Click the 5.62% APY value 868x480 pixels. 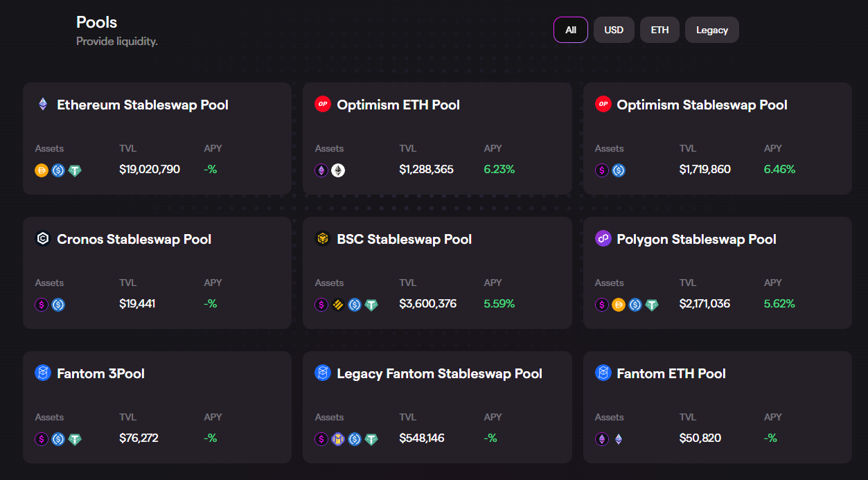pyautogui.click(x=779, y=304)
